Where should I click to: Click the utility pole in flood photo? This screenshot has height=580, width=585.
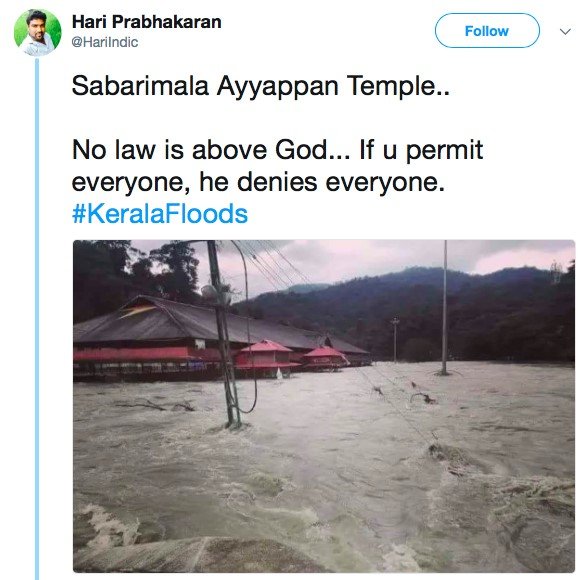point(225,334)
